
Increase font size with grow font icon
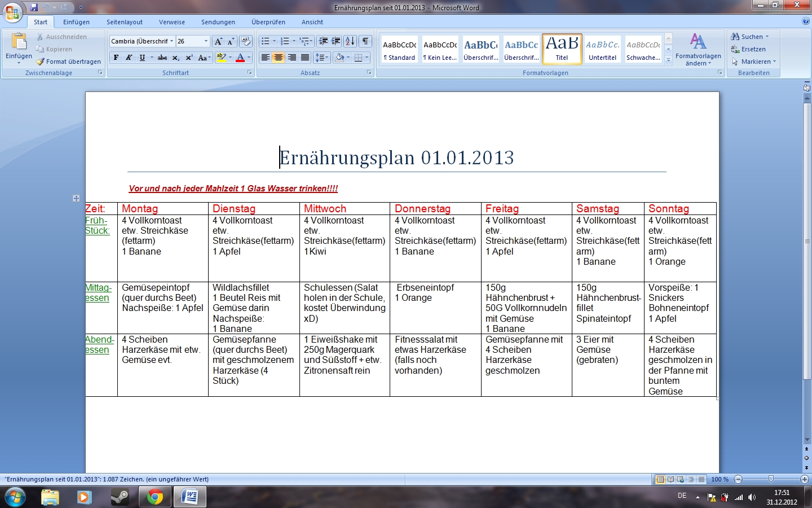[218, 41]
